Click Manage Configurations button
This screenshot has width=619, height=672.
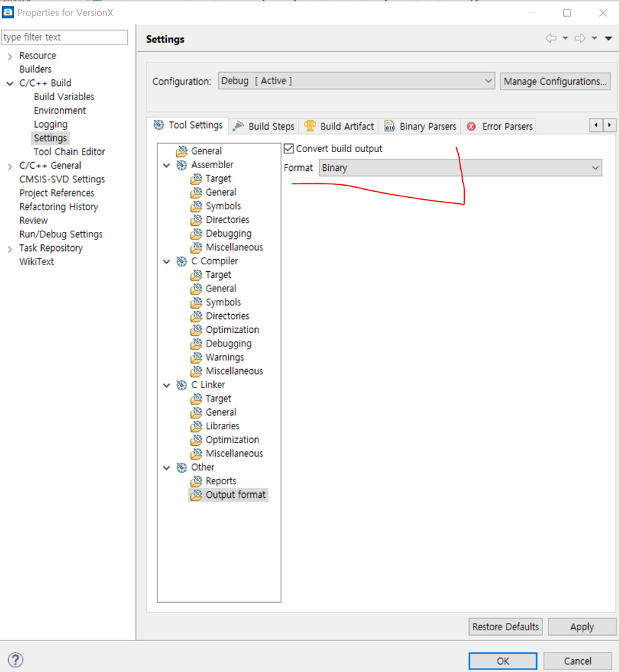pyautogui.click(x=555, y=81)
